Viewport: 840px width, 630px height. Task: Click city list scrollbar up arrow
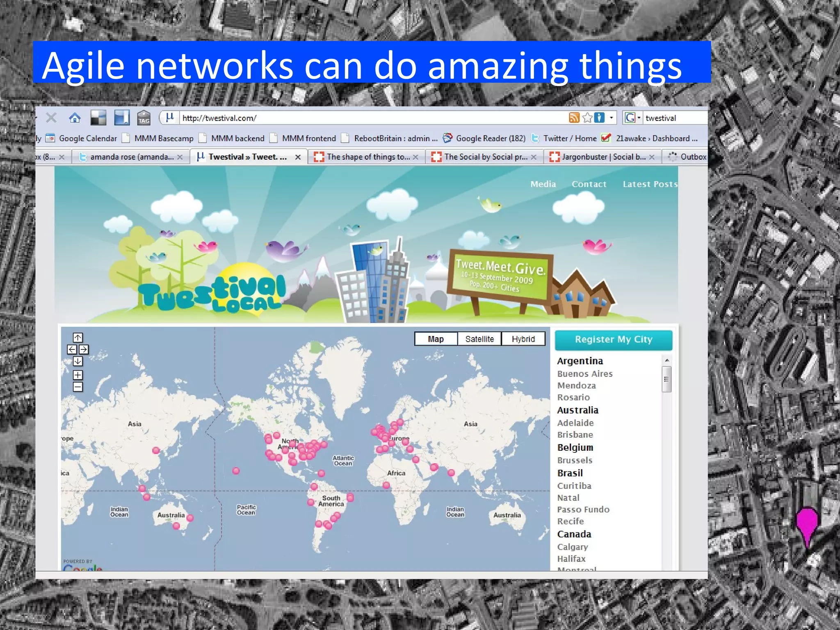click(667, 360)
